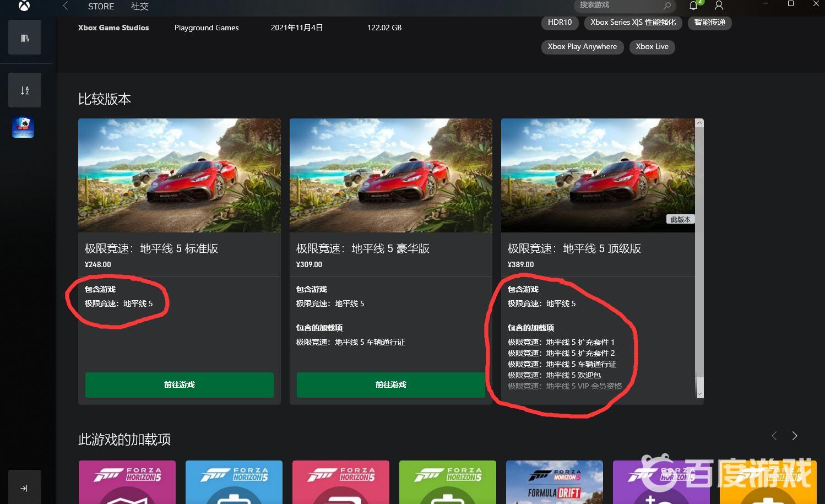Screen dimensions: 825x504
Task: Click the Xbox Game Studios publisher name
Action: [x=113, y=28]
